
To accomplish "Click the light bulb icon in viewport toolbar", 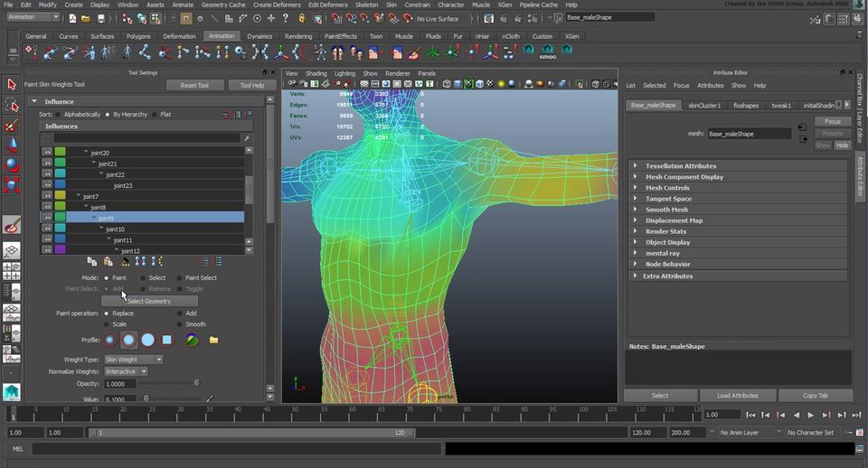I will [501, 84].
